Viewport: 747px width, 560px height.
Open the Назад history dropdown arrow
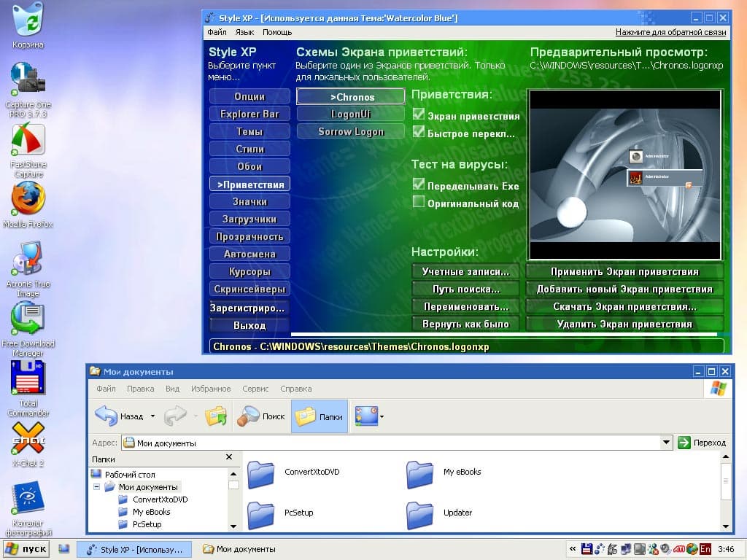tap(152, 416)
